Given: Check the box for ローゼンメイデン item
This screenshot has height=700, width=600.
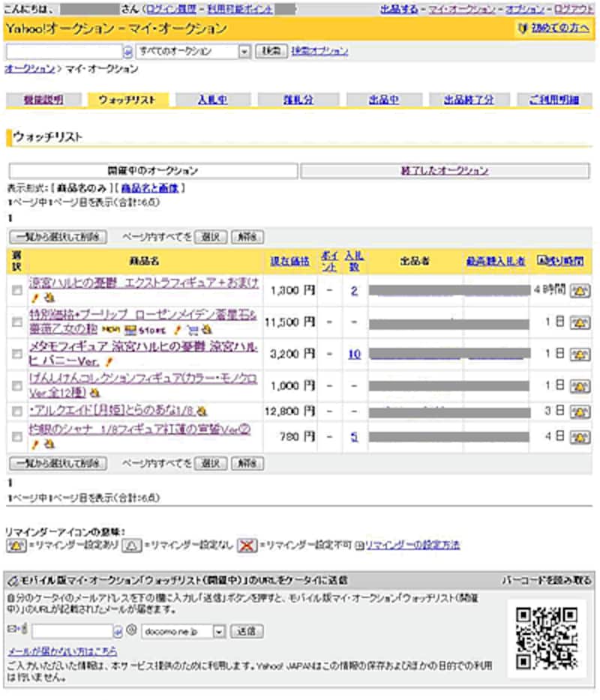Looking at the screenshot, I should click(17, 322).
